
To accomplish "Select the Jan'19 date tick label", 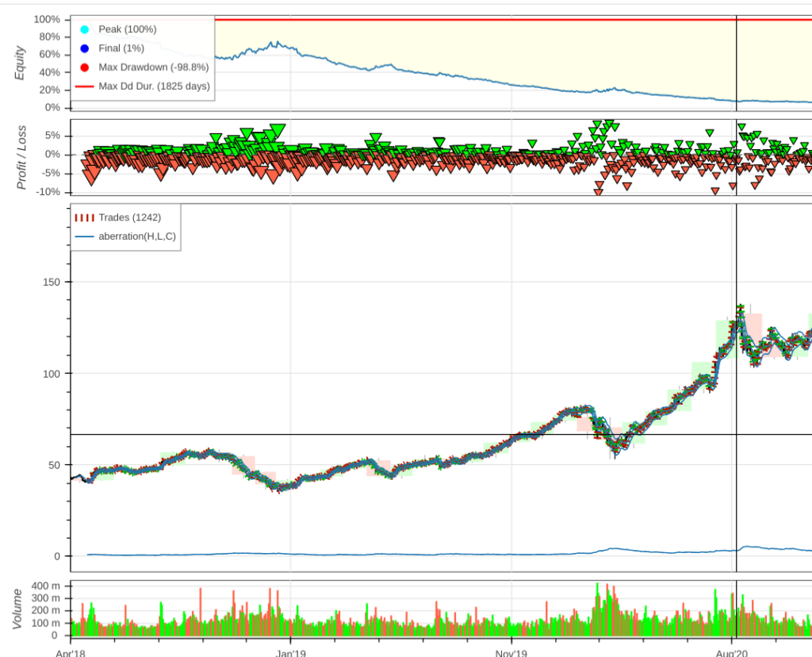I will point(290,652).
